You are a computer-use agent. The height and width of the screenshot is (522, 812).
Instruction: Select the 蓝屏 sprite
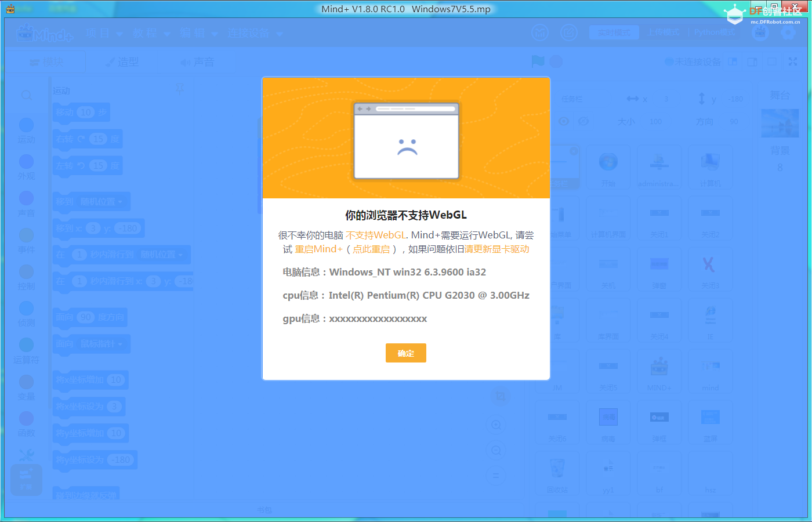(x=710, y=423)
